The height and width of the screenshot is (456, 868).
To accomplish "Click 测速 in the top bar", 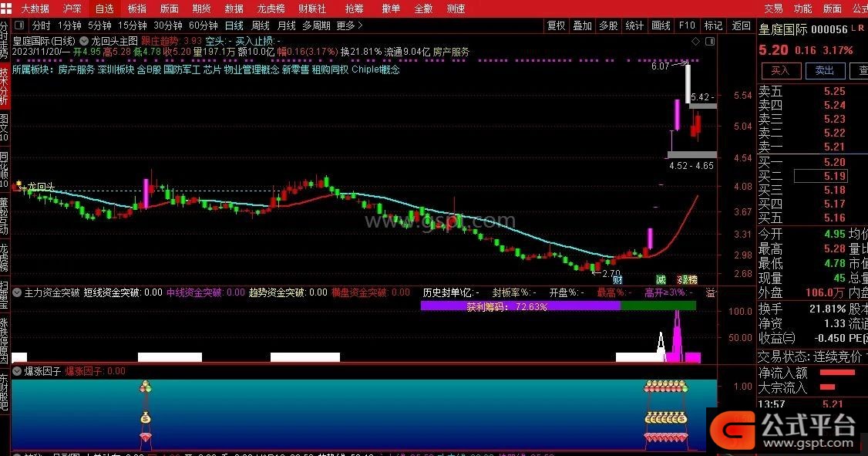I will [x=456, y=8].
